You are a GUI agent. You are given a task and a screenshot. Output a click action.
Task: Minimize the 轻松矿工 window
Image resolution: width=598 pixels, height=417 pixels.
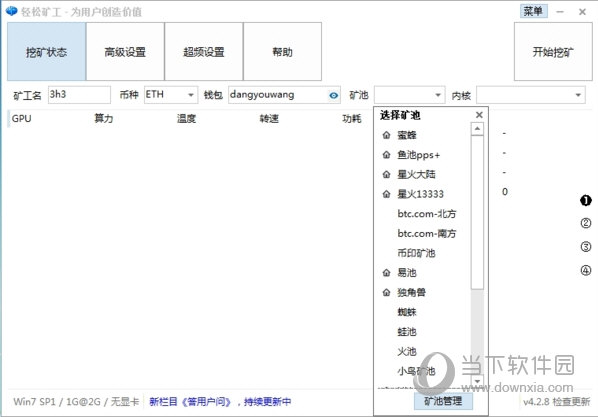tap(559, 12)
